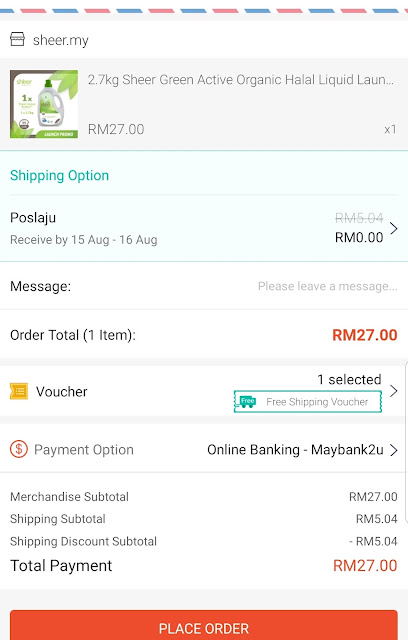Click the RM0.00 discounted shipping price
The image size is (408, 640).
(x=359, y=238)
